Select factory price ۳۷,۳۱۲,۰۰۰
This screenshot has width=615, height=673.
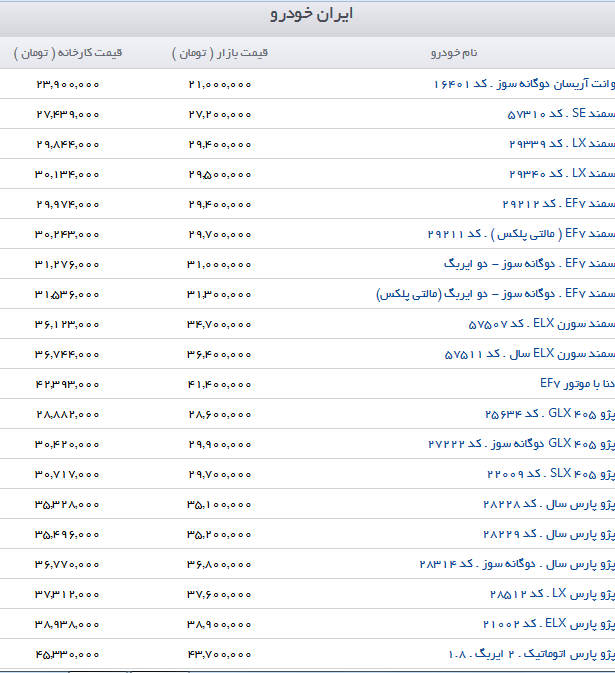(x=67, y=595)
